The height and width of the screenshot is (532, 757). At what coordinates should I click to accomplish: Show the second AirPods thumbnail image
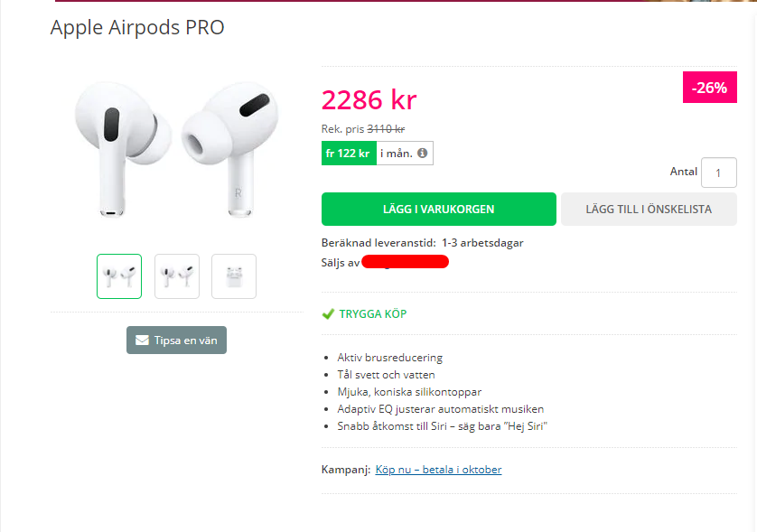click(x=177, y=276)
